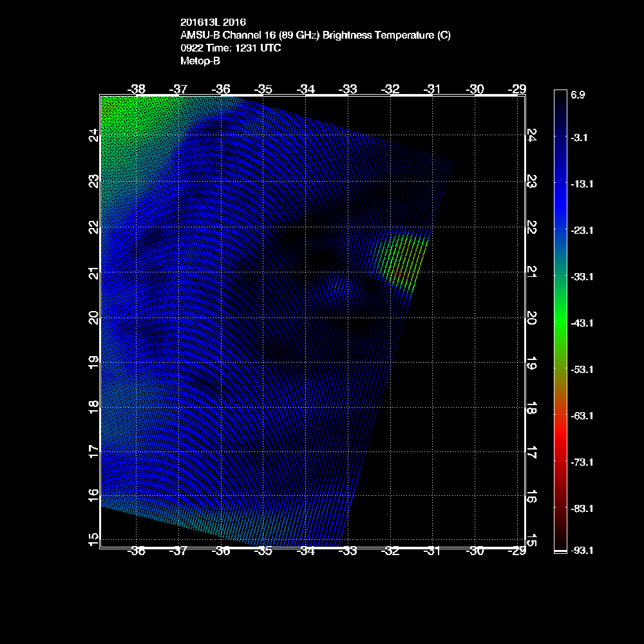The image size is (644, 644).
Task: Click the '-30' label on the bottom axis
Action: (475, 551)
